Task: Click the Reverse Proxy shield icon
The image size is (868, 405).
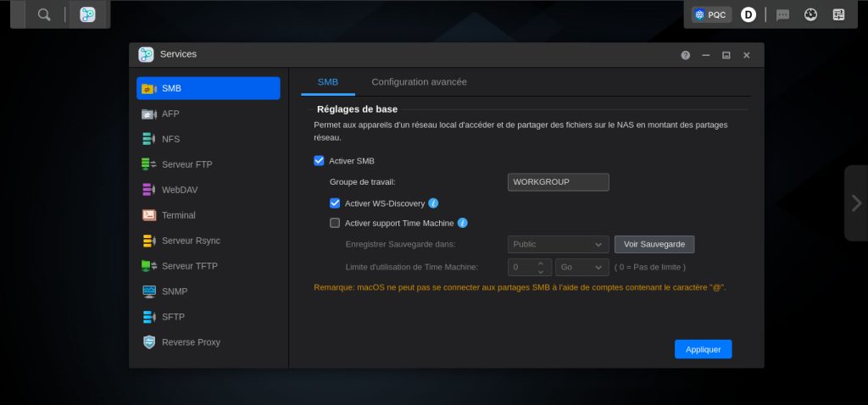Action: 149,342
